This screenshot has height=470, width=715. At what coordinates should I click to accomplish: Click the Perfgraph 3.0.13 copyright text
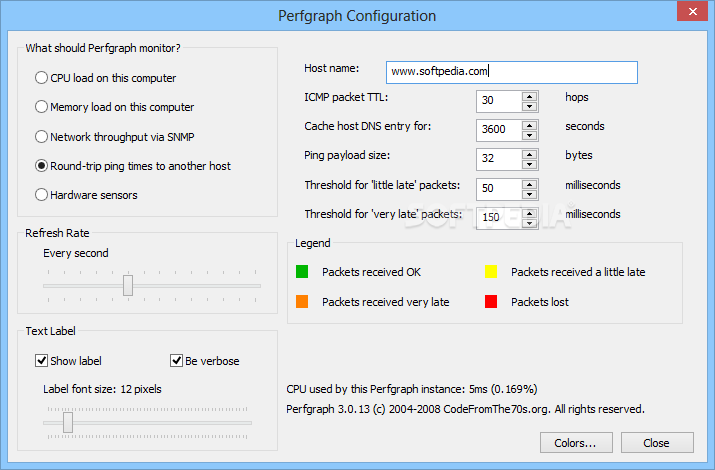[x=466, y=409]
